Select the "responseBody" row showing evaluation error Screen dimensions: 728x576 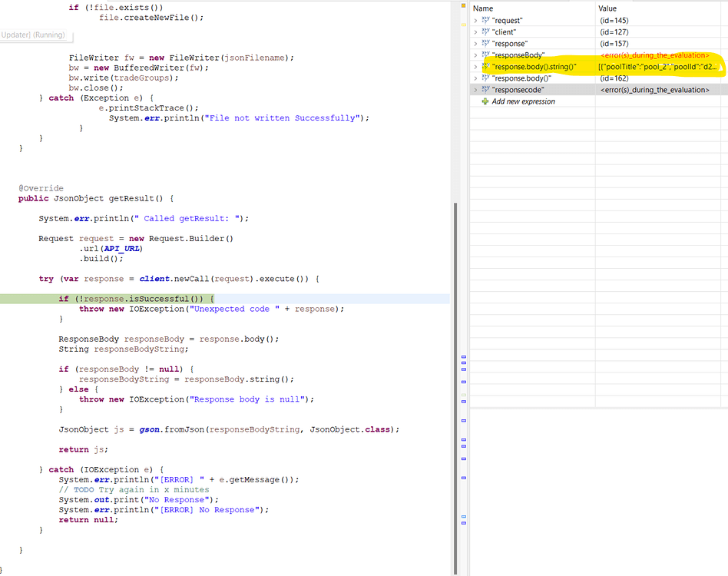(538, 55)
